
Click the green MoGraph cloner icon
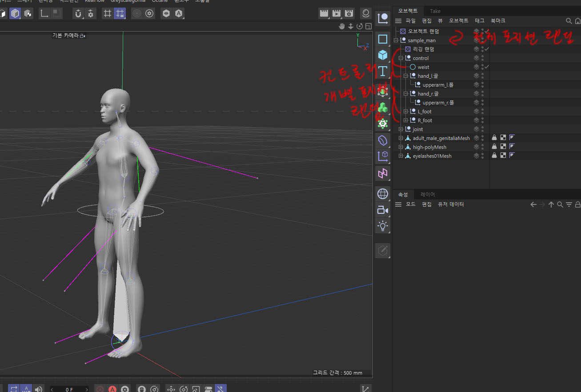click(x=382, y=107)
